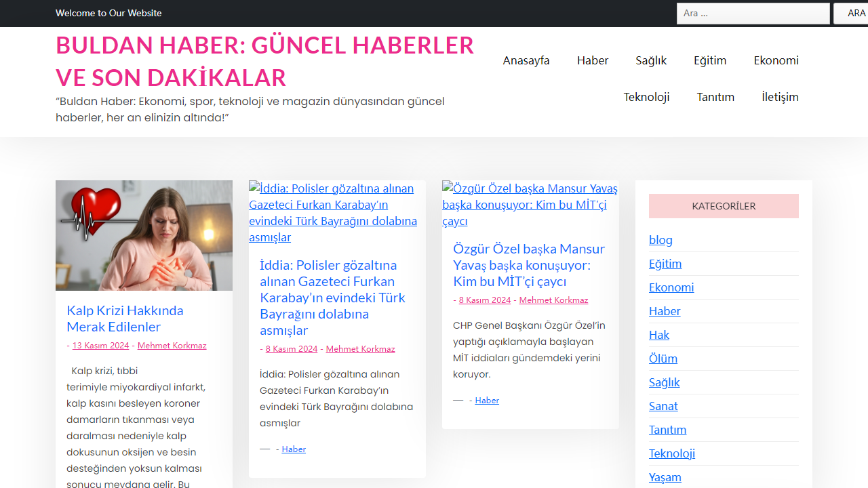This screenshot has height=488, width=868.
Task: Open the Haber navigation menu
Action: [593, 60]
